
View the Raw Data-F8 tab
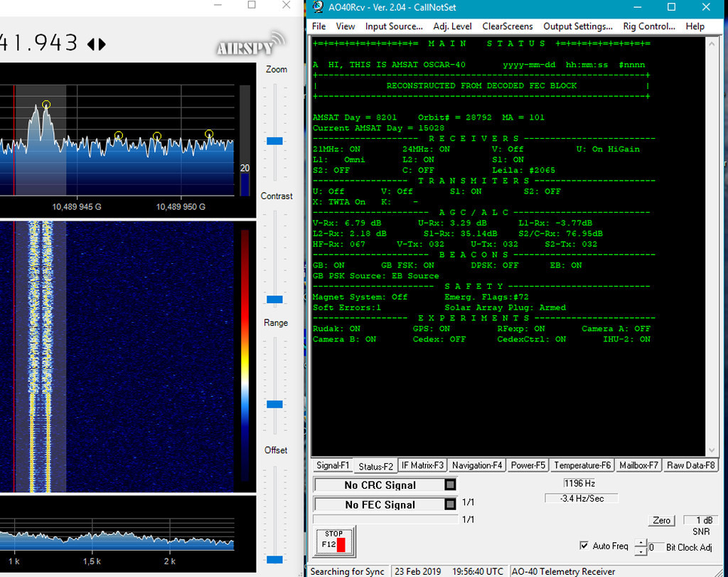click(690, 465)
